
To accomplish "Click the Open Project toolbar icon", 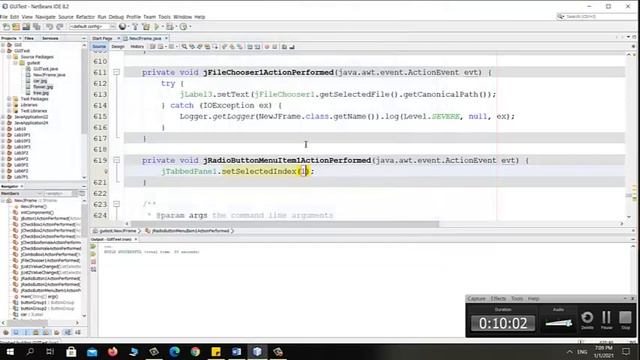I will tap(26, 27).
